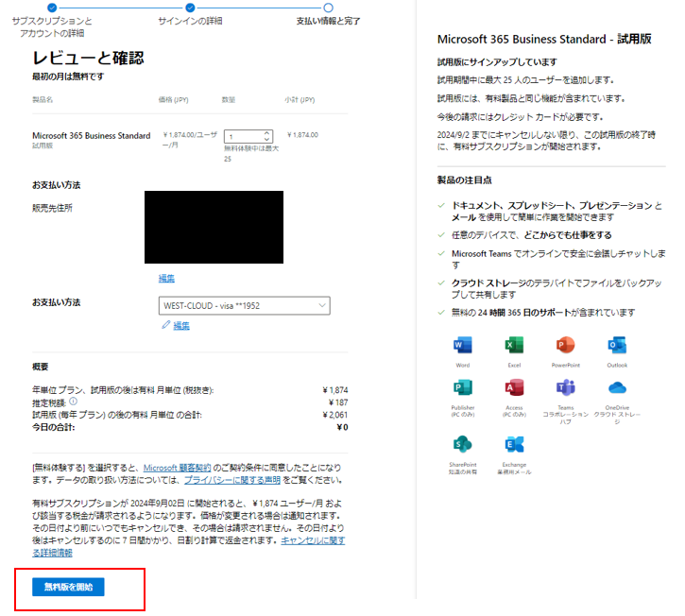685x616 pixels.
Task: Increase the quantity with the up arrow
Action: [x=266, y=133]
